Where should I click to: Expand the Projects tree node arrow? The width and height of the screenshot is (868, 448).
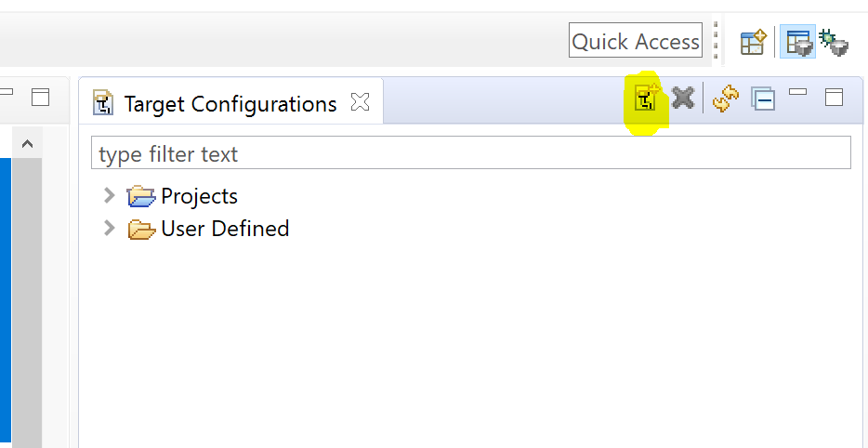[x=110, y=195]
